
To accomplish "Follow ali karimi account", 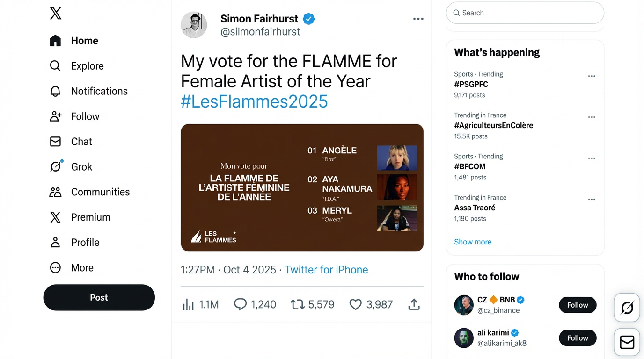I will [x=577, y=338].
